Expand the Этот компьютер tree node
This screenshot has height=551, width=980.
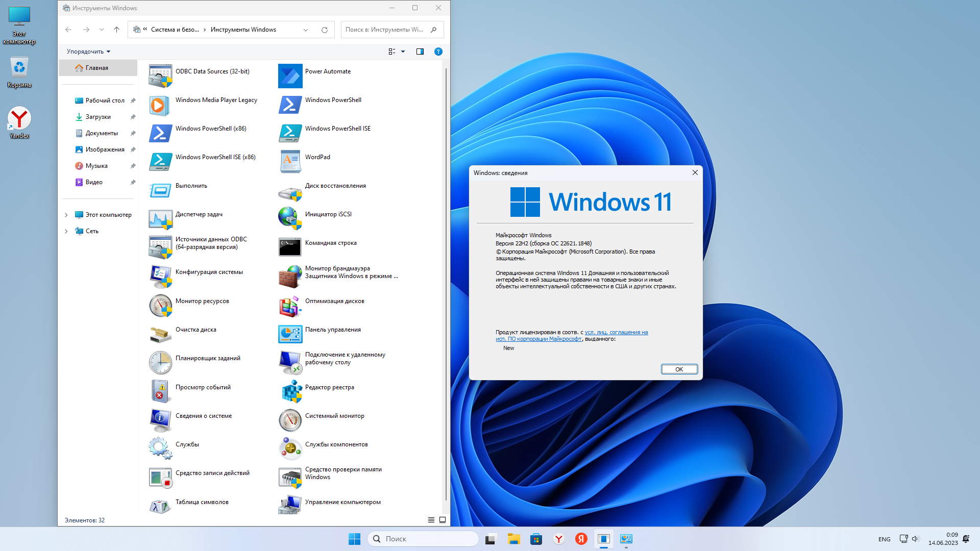point(66,215)
